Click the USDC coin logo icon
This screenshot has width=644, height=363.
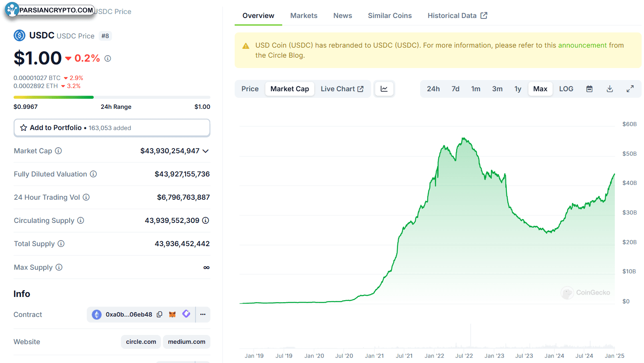tap(20, 36)
